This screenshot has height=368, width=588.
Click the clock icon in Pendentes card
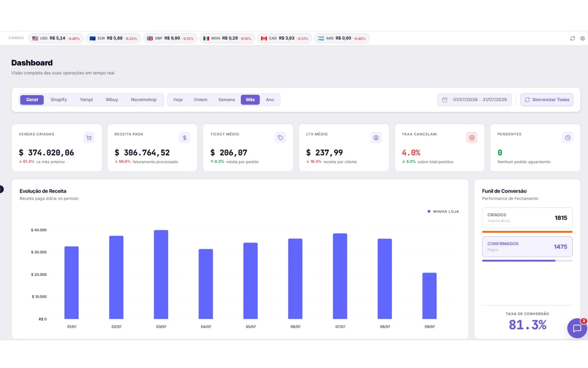click(568, 138)
